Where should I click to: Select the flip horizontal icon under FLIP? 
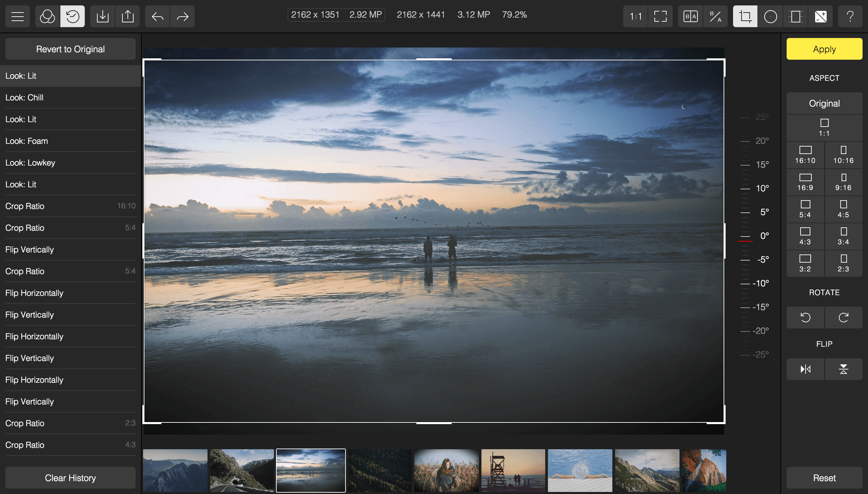805,369
